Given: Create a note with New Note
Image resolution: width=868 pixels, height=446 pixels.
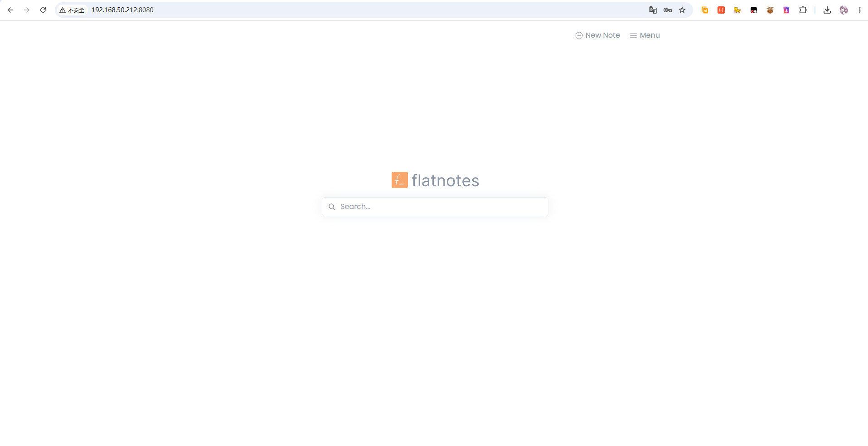Looking at the screenshot, I should pyautogui.click(x=597, y=35).
